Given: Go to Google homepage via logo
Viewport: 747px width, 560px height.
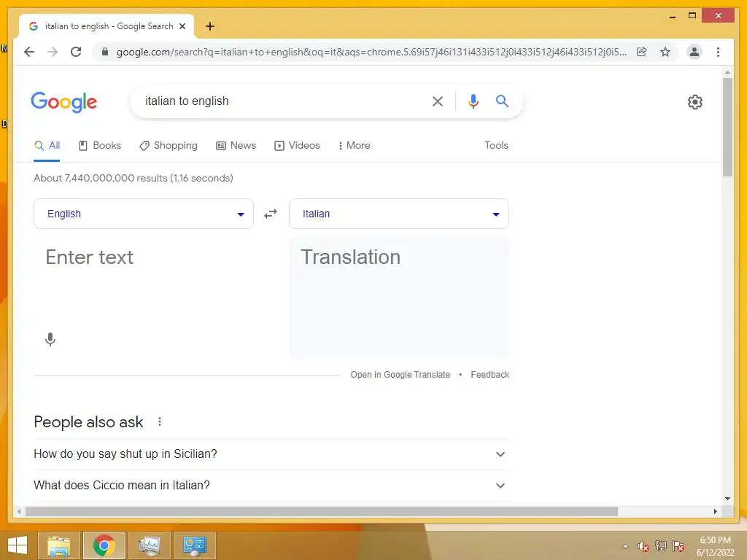Looking at the screenshot, I should pyautogui.click(x=64, y=102).
